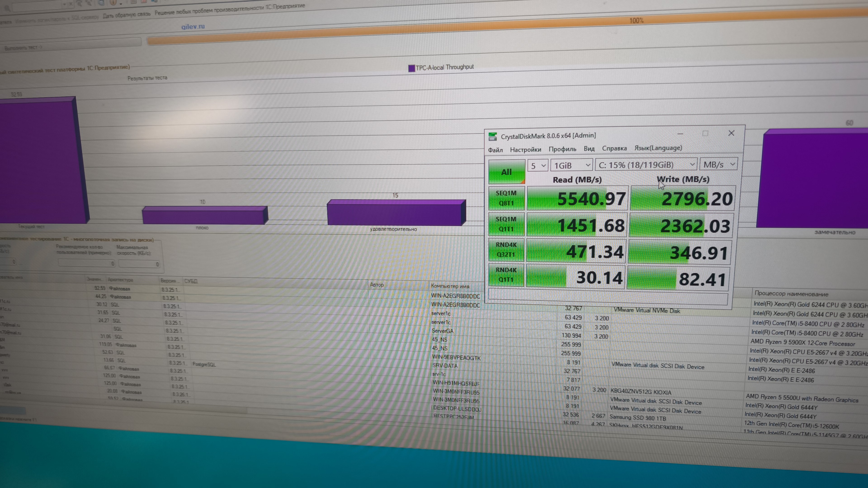Select the SRV-DATA computer row
Viewport: 868px width, 488px height.
coord(445,365)
